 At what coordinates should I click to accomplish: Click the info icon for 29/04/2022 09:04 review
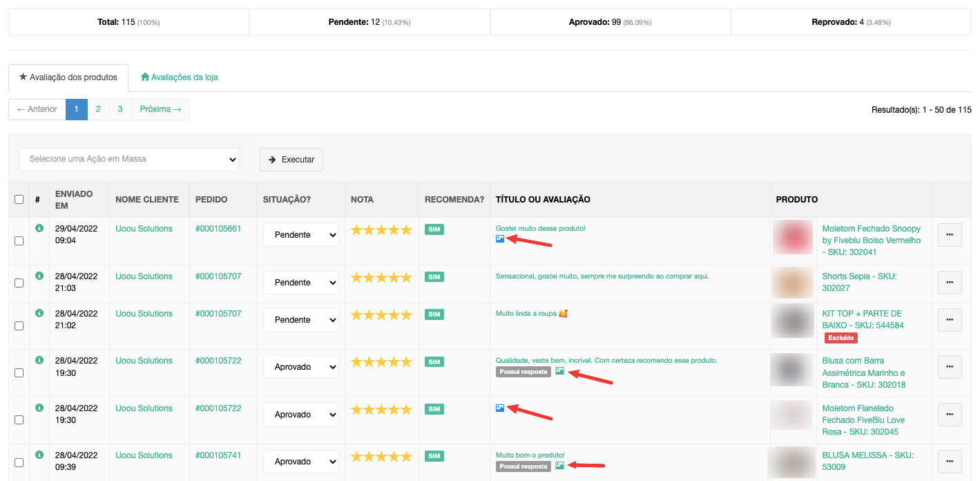[x=39, y=228]
